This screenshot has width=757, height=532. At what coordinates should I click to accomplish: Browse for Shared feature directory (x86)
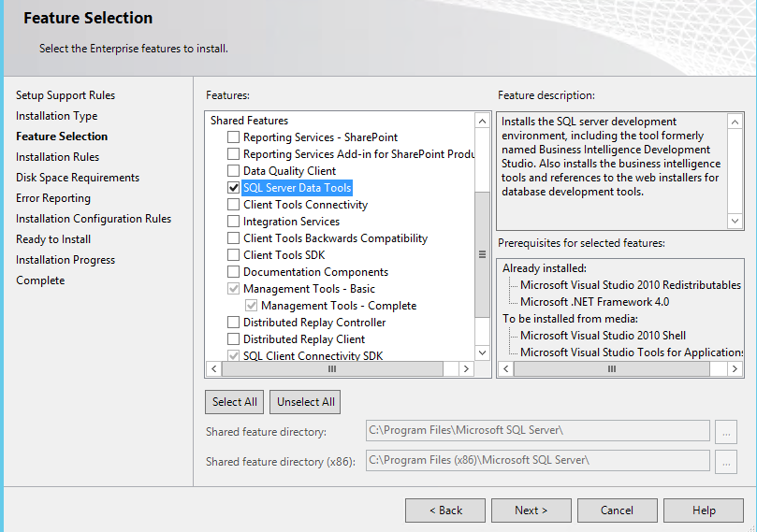point(725,462)
